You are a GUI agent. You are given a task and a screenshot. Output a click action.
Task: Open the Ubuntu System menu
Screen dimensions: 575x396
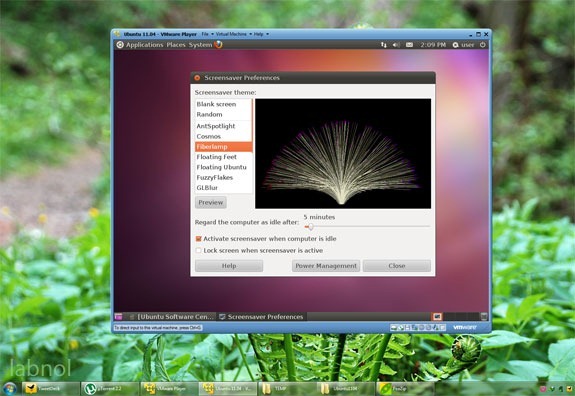coord(200,45)
